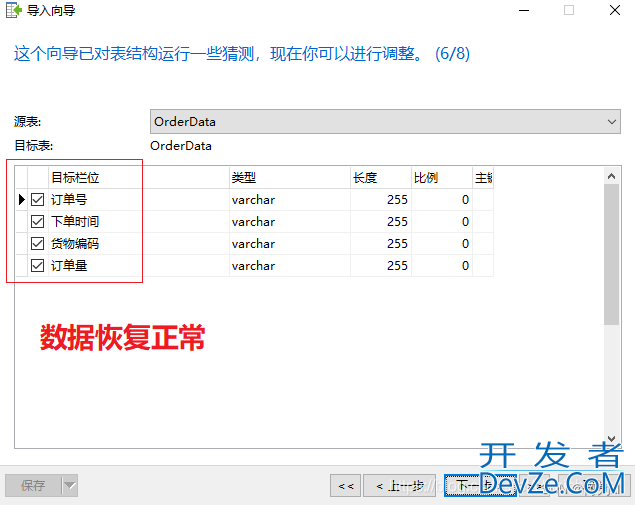Click the 255 length of 订单量
635x505 pixels.
381,266
